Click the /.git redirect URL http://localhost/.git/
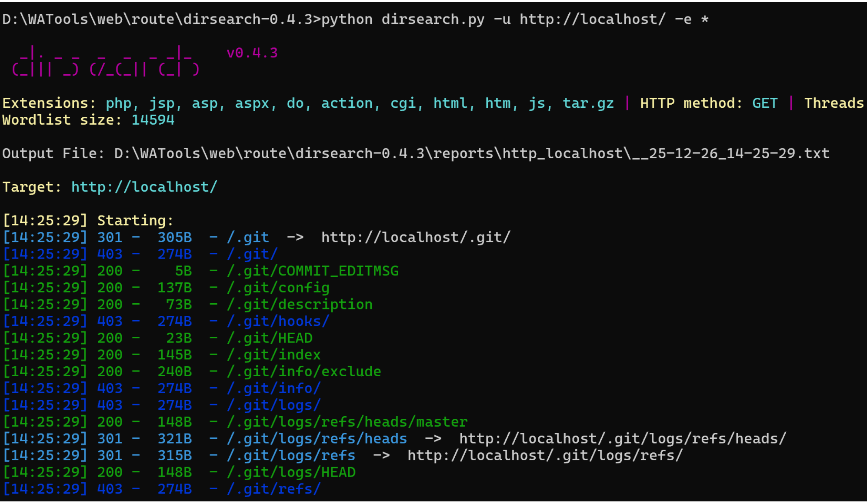This screenshot has height=504, width=867. pyautogui.click(x=415, y=237)
